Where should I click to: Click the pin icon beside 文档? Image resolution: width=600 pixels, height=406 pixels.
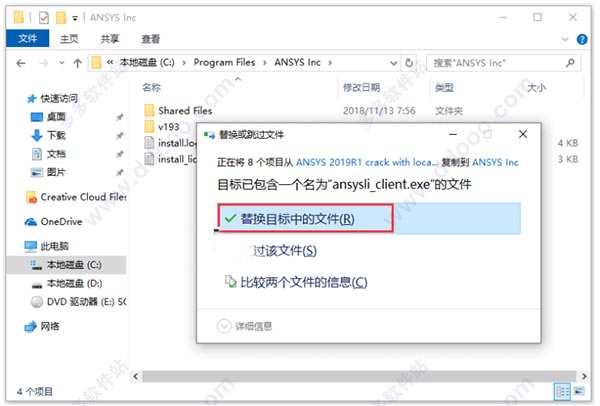120,154
